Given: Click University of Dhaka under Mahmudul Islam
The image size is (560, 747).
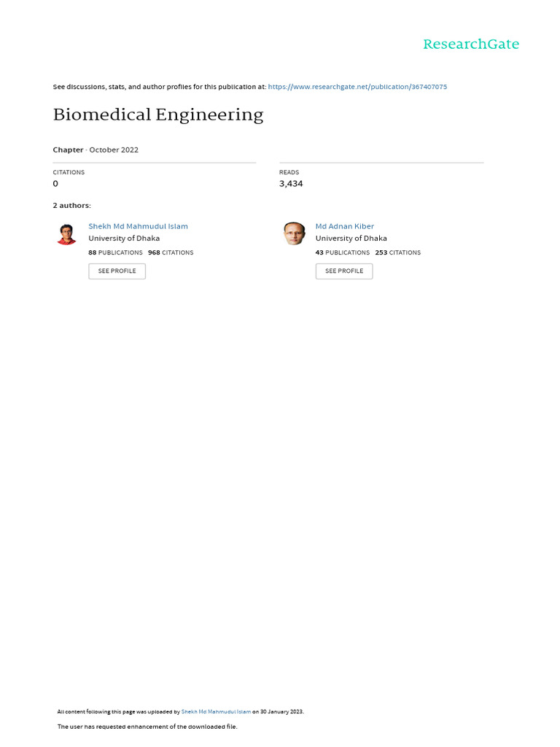Looking at the screenshot, I should 124,239.
